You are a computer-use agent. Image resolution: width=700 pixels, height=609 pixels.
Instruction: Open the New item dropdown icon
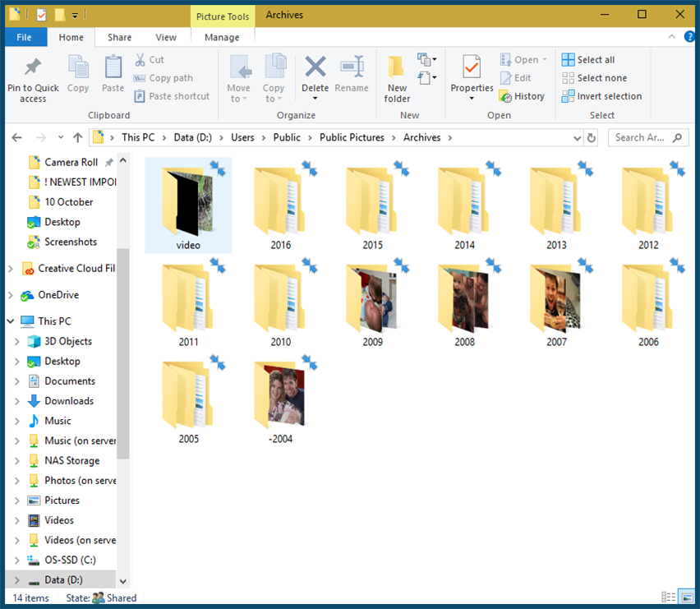point(426,59)
